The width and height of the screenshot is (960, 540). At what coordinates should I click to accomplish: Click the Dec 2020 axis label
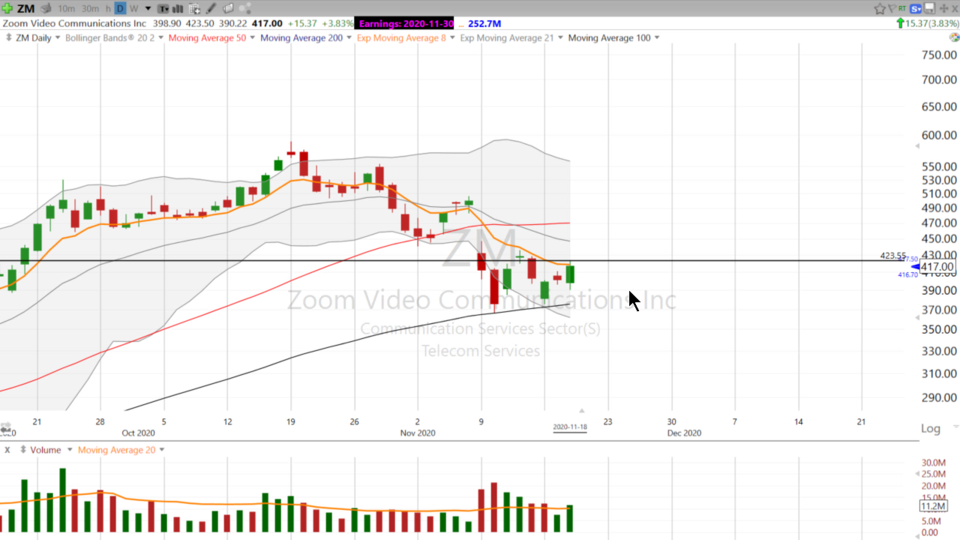coord(684,433)
